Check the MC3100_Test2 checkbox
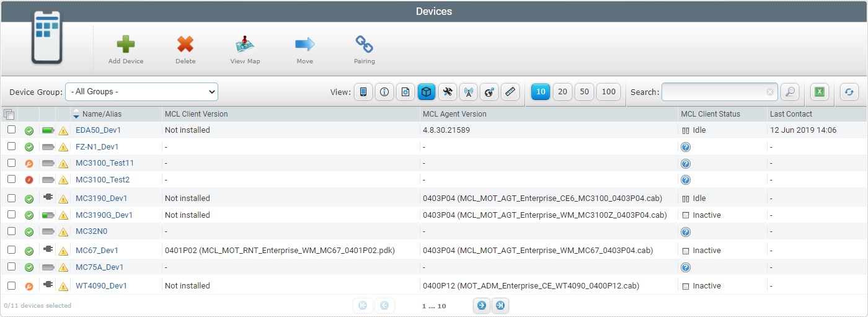Viewport: 868px width, 317px height. (x=11, y=179)
